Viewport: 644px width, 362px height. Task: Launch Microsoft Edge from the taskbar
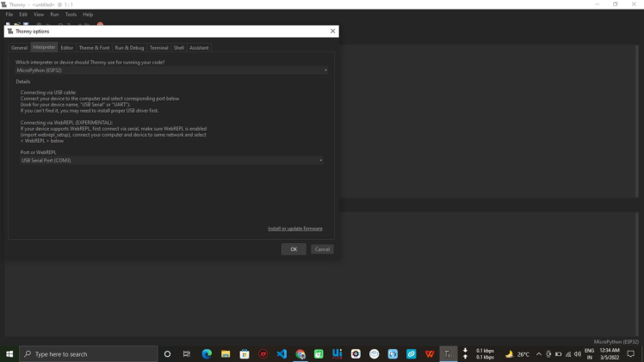click(207, 353)
